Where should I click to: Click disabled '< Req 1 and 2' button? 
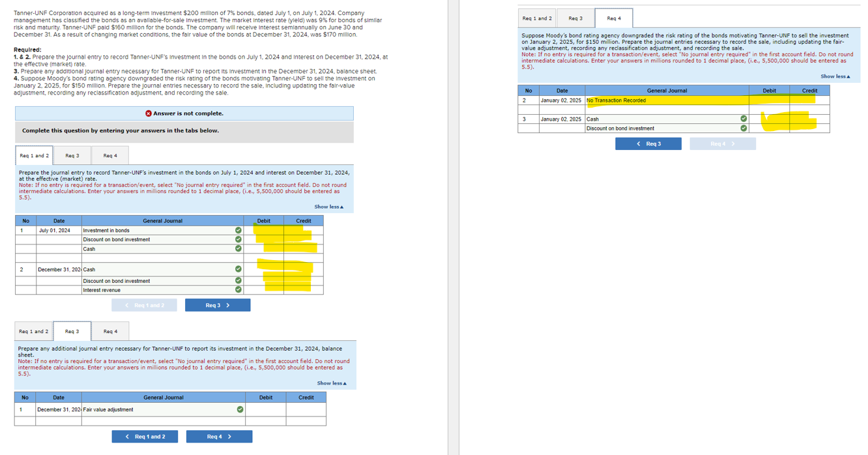[x=145, y=305]
